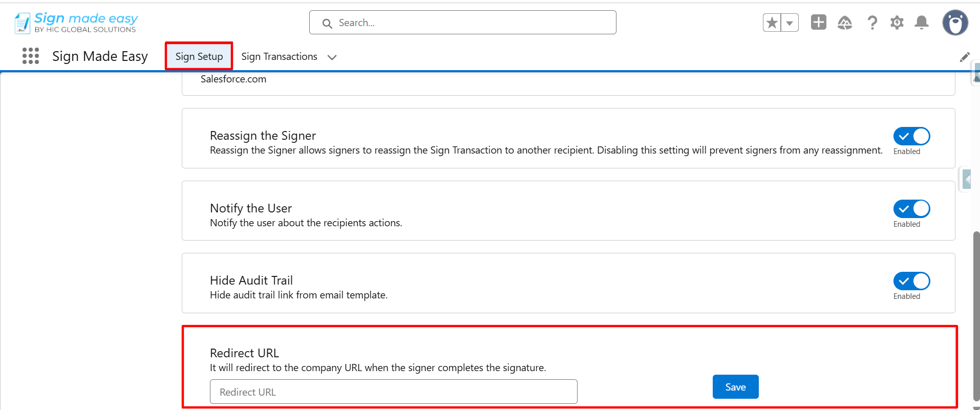980x410 pixels.
Task: Click the Reassign the Signer heading
Action: (263, 135)
